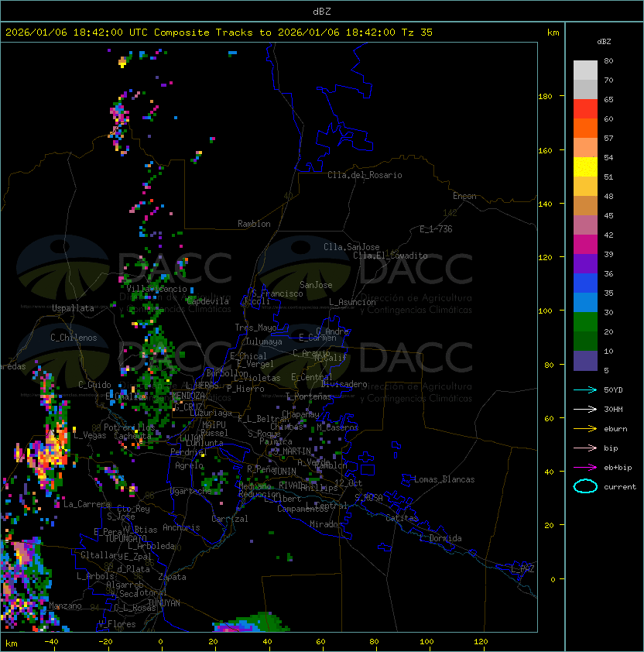Click the 'km' unit label at top right
The image size is (644, 652).
[x=553, y=33]
